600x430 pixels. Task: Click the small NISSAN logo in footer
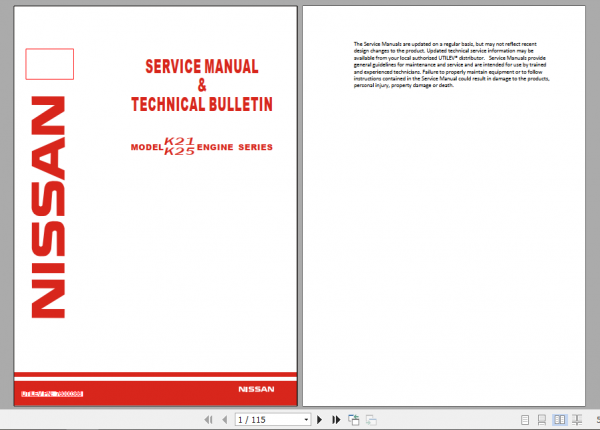pos(256,389)
